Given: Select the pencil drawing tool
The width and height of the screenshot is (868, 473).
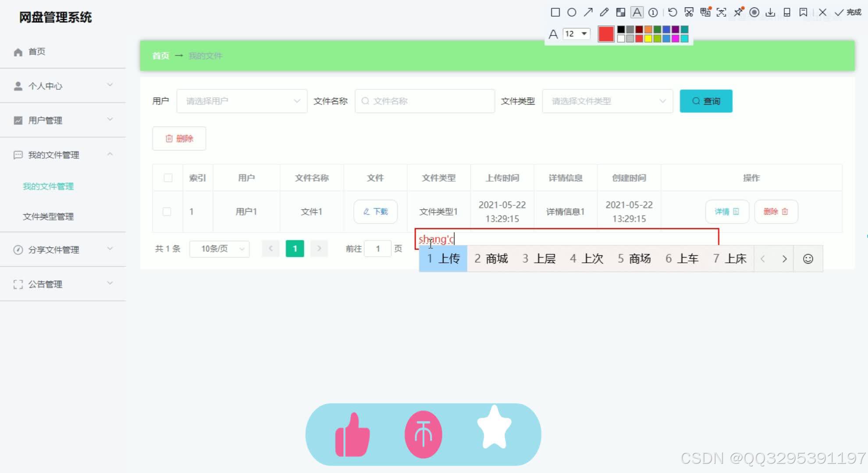Looking at the screenshot, I should tap(604, 12).
